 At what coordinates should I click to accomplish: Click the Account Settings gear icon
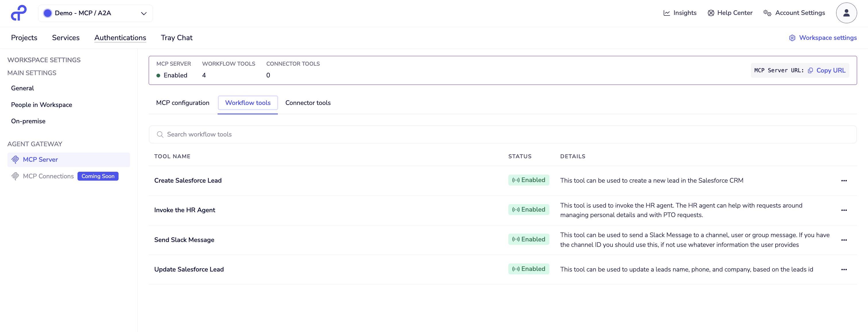[768, 13]
